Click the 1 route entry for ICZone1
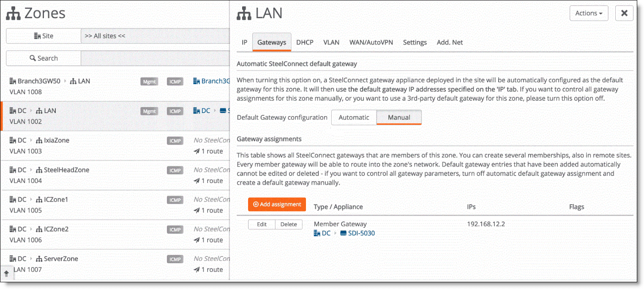The height and width of the screenshot is (289, 644). [x=208, y=210]
